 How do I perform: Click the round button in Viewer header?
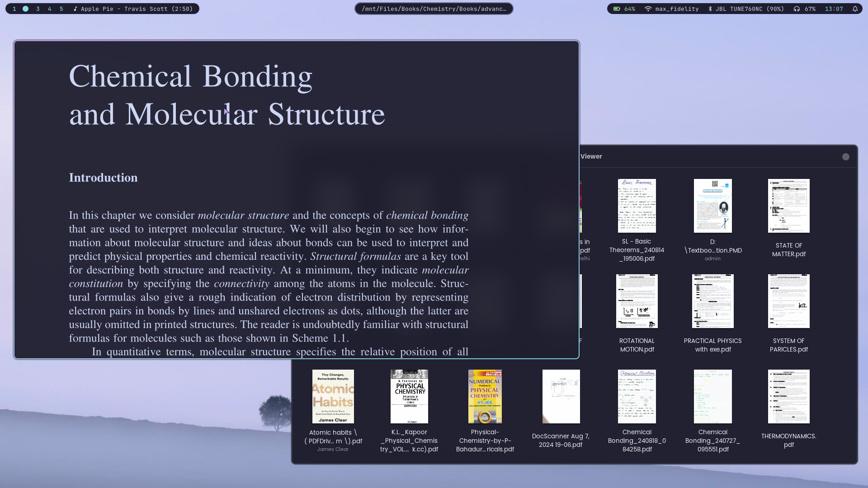(845, 157)
